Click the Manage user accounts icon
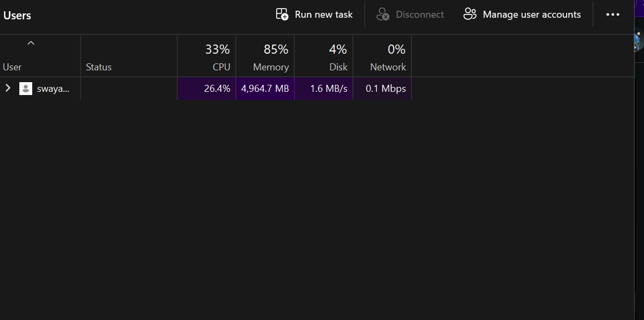Screen dimensions: 644x320 pyautogui.click(x=470, y=14)
